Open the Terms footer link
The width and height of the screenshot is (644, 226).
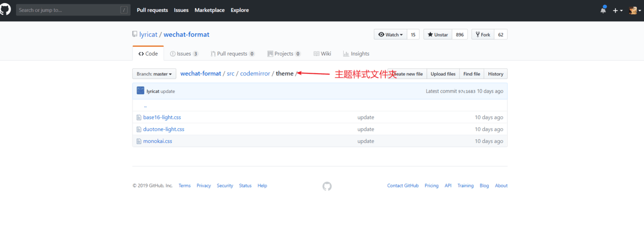(x=184, y=185)
